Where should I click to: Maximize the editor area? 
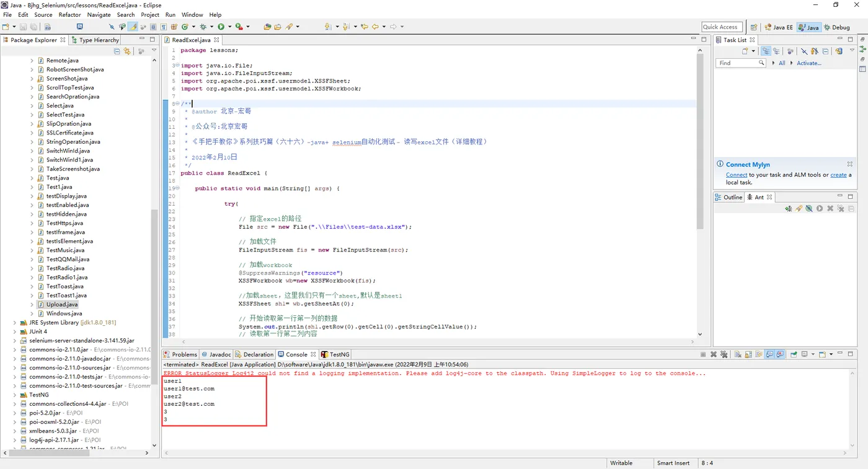pyautogui.click(x=704, y=40)
